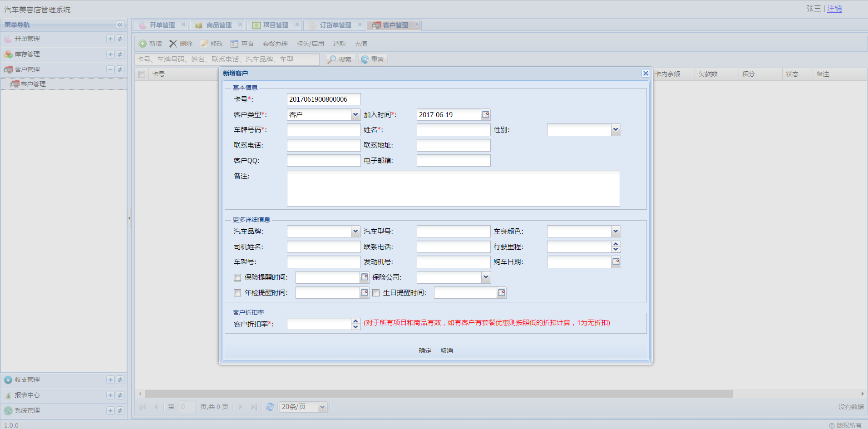Close the 订货单管理 tab
Screen dimensions: 868x429
click(360, 25)
